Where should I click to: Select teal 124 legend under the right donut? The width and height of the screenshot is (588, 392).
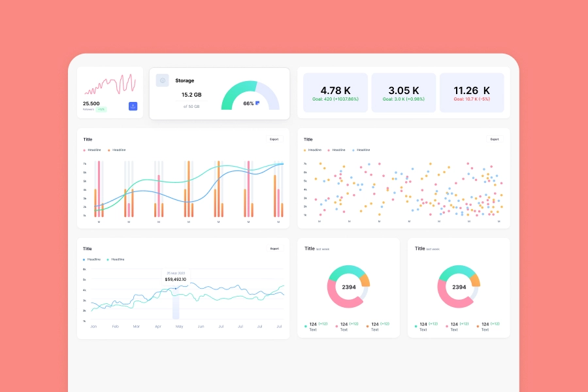pyautogui.click(x=427, y=327)
